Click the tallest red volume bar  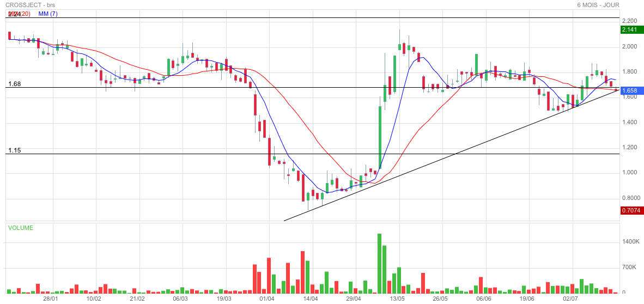(303, 272)
